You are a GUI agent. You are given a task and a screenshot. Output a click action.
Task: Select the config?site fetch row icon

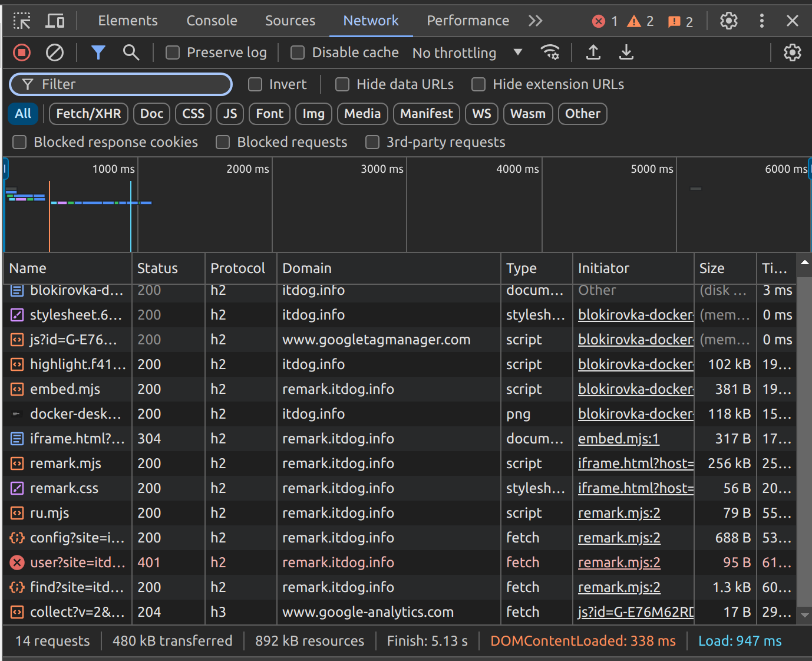tap(17, 538)
